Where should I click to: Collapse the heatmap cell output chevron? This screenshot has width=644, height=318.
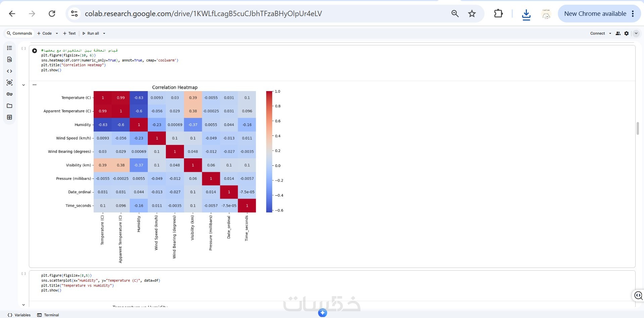(24, 85)
